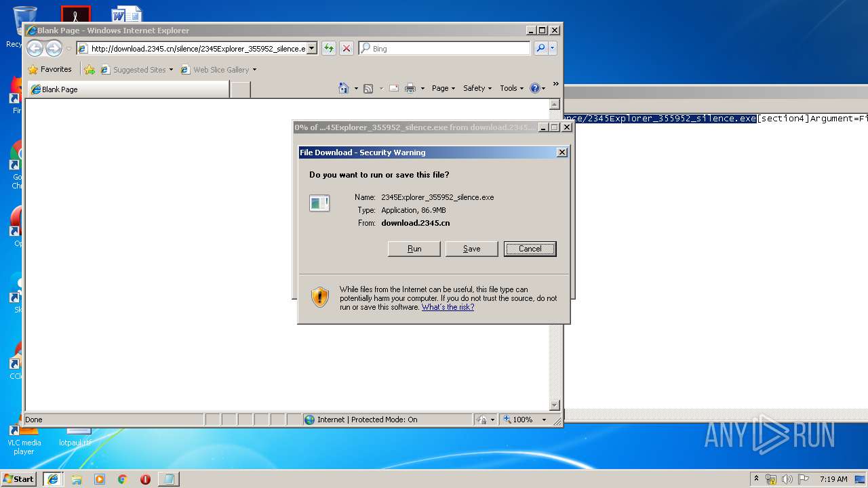Image resolution: width=868 pixels, height=488 pixels.
Task: Open the Page menu
Action: 443,88
